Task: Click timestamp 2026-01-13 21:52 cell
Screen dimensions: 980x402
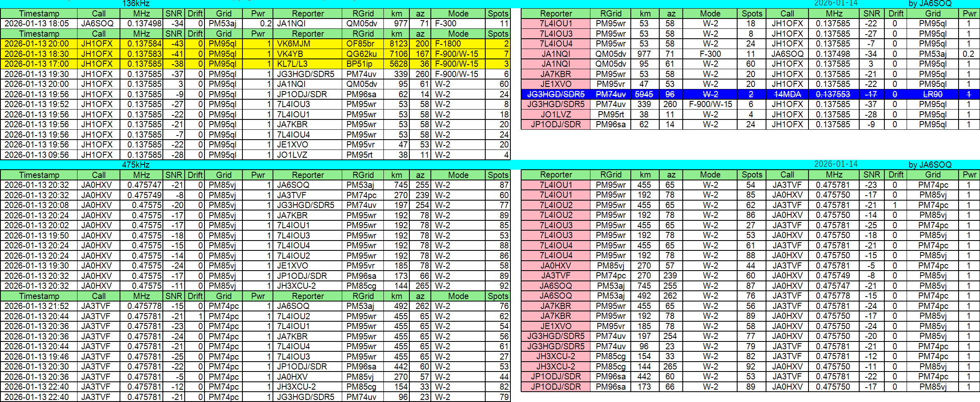Action: [39, 306]
